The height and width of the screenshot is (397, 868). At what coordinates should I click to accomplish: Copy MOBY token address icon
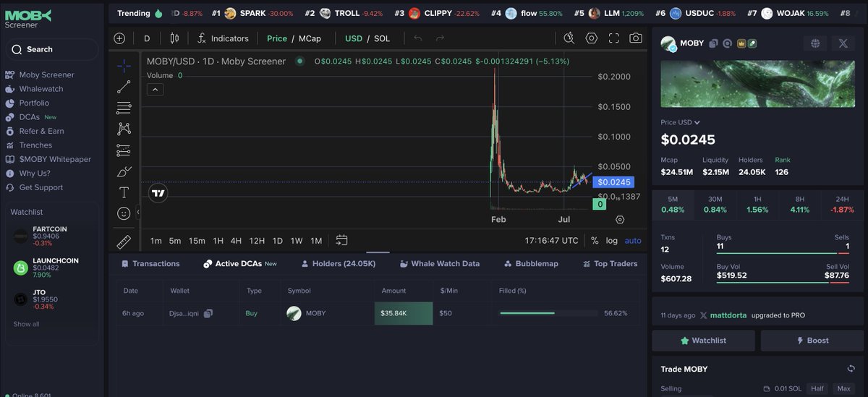point(713,43)
